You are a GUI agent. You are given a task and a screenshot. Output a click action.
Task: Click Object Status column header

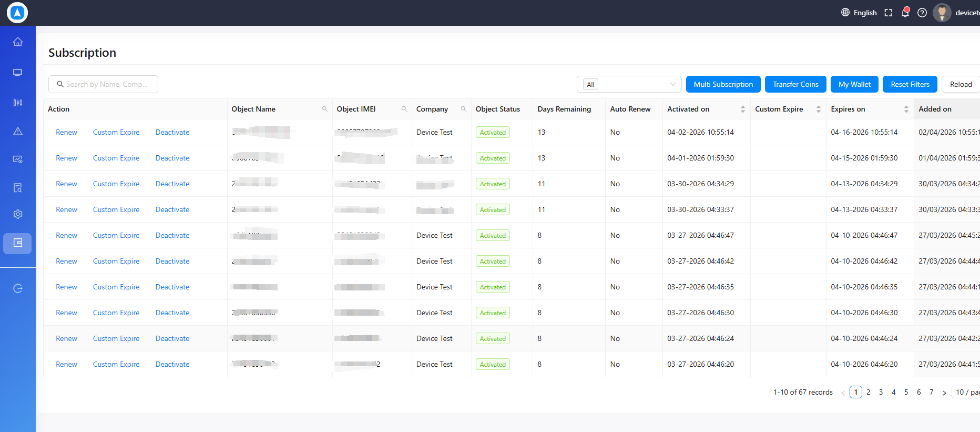(498, 109)
